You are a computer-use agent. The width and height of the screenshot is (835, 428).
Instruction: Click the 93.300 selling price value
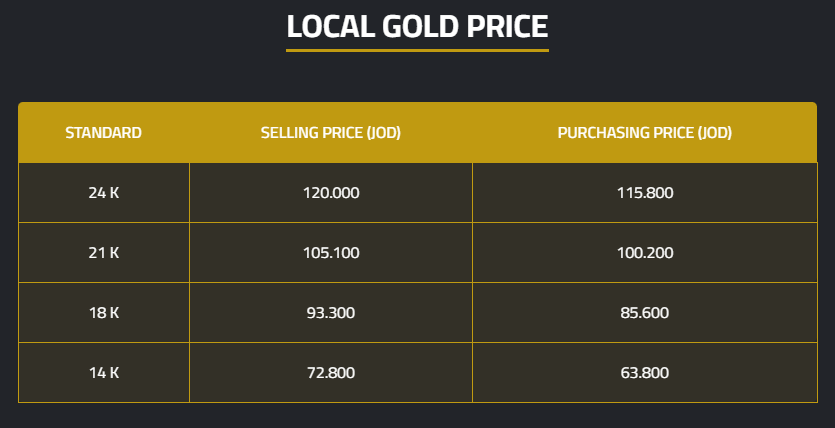330,313
